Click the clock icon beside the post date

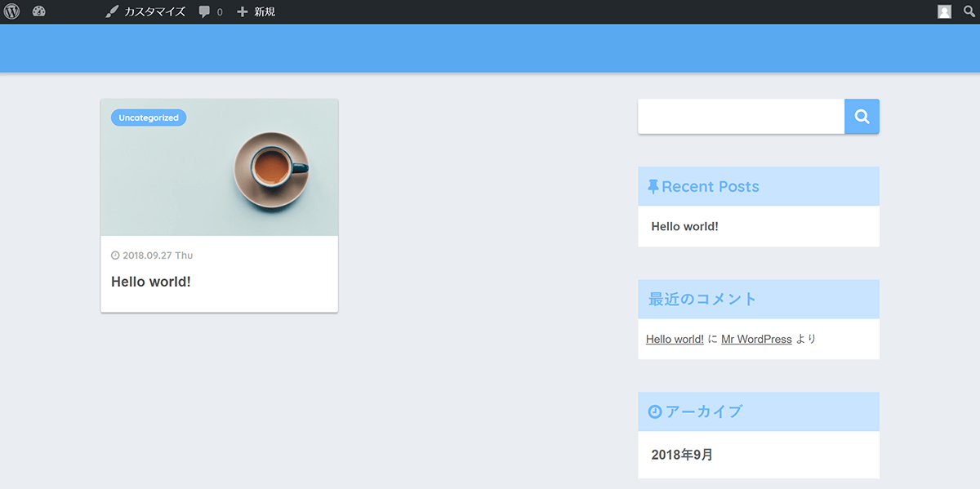(115, 256)
